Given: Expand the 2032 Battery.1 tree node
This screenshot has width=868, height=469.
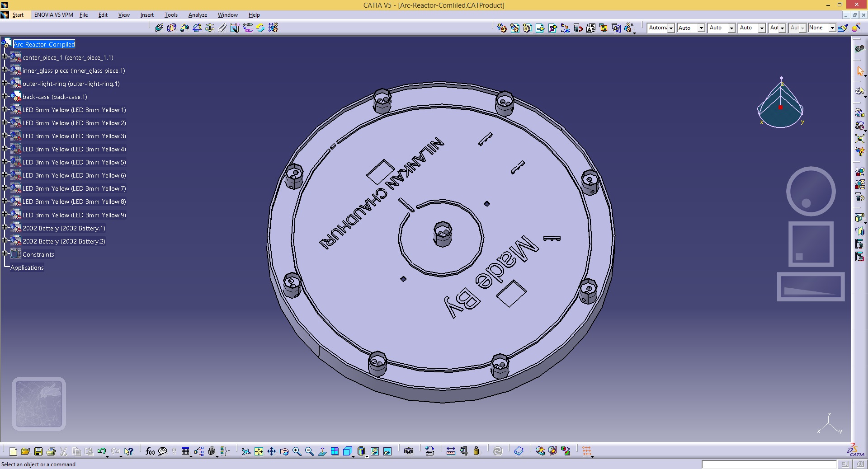Looking at the screenshot, I should pos(5,228).
